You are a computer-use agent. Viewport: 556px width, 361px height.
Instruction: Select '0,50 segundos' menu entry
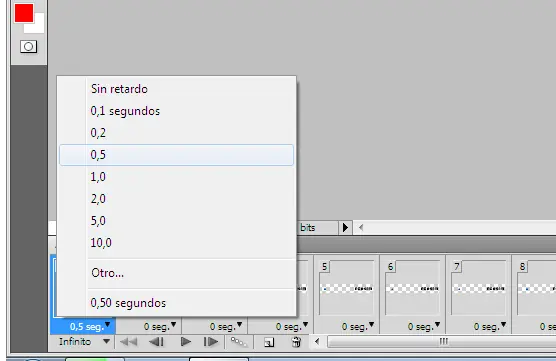coord(176,303)
